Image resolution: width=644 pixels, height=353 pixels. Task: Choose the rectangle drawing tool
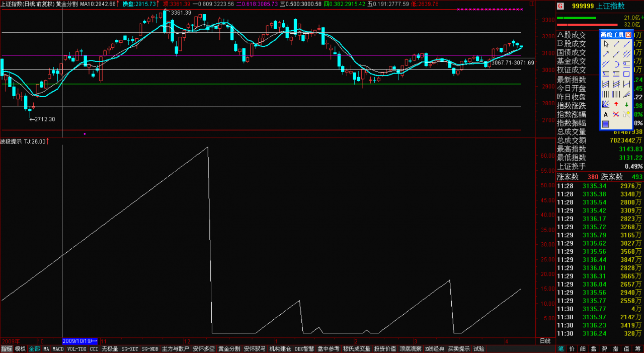tap(627, 74)
